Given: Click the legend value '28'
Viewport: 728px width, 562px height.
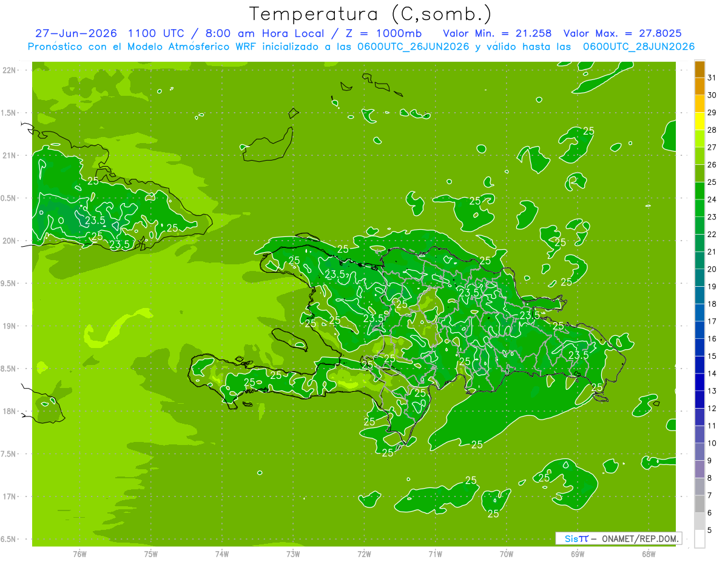Looking at the screenshot, I should pos(712,130).
